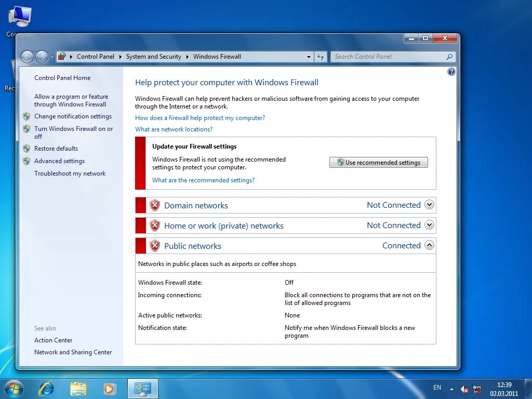Open recent pages dropdown beside nav arrows

click(52, 57)
